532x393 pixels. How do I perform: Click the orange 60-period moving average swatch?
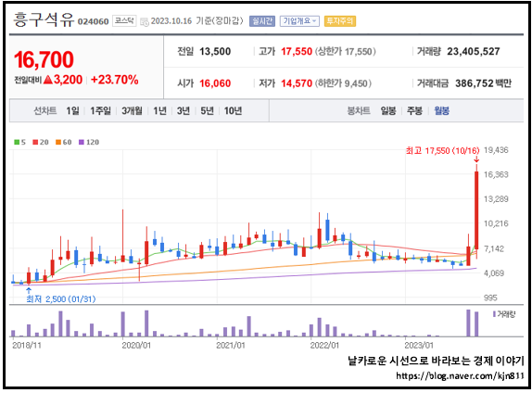[x=58, y=142]
